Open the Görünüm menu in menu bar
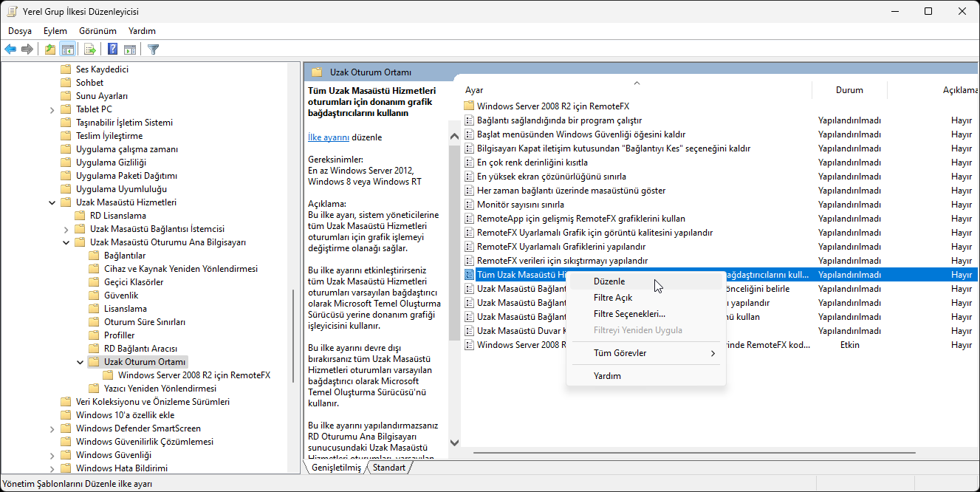The width and height of the screenshot is (980, 492). click(x=97, y=31)
